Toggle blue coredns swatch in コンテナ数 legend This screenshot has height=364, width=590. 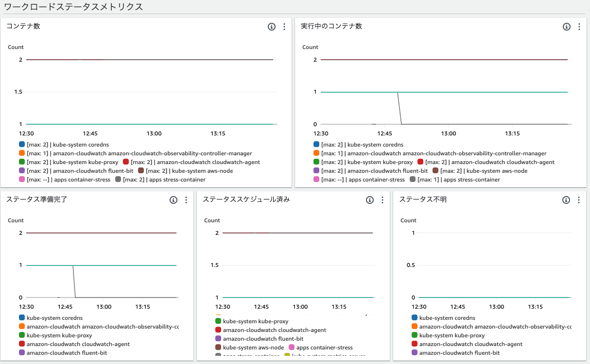coord(22,145)
